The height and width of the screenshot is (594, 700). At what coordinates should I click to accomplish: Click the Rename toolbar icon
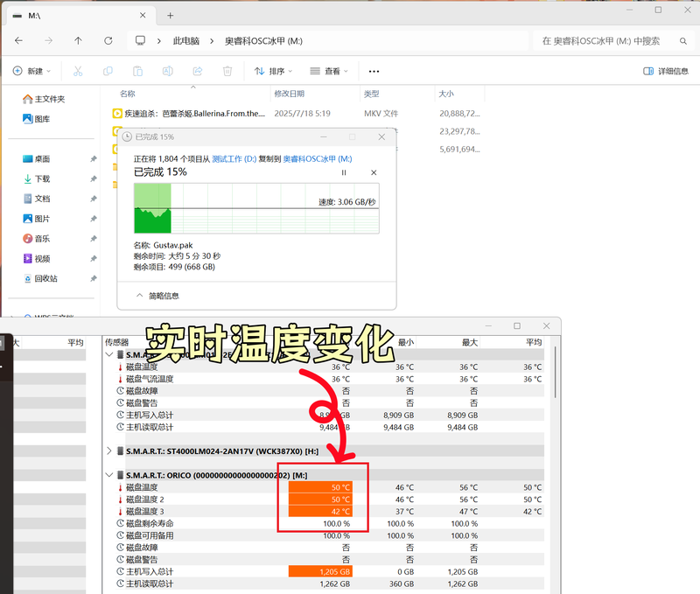click(167, 71)
